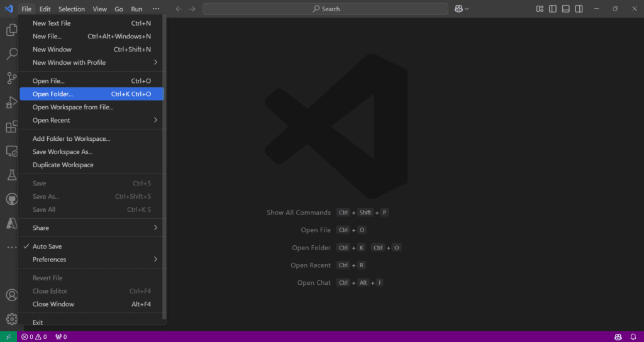Select New Window menu entry
Viewport: 644px width, 342px height.
pos(92,49)
